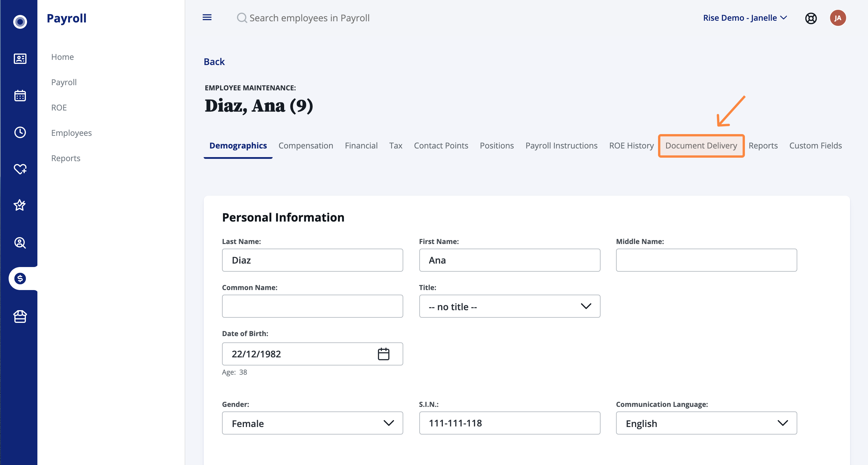Viewport: 868px width, 465px height.
Task: Open the recruiting person-search icon
Action: point(20,243)
